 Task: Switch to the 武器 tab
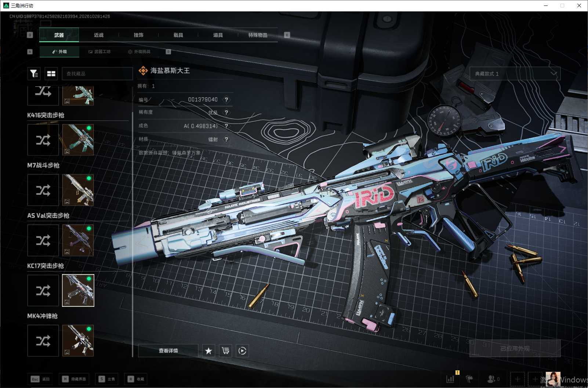click(59, 35)
